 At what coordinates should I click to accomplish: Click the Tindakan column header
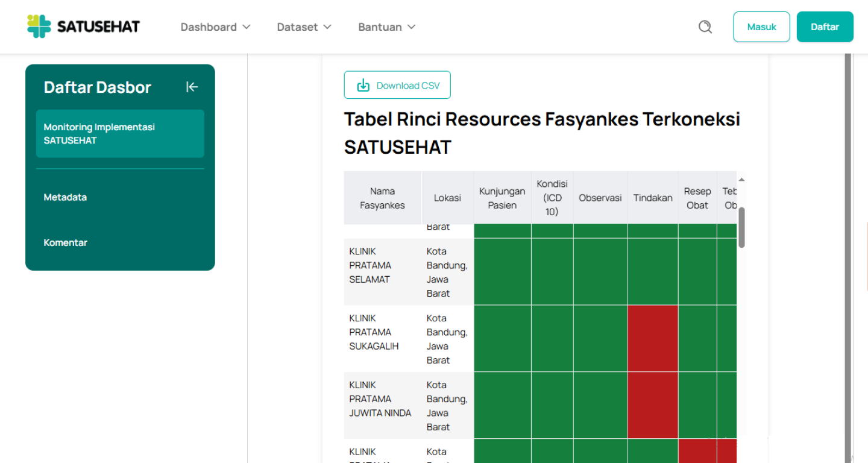coord(653,198)
